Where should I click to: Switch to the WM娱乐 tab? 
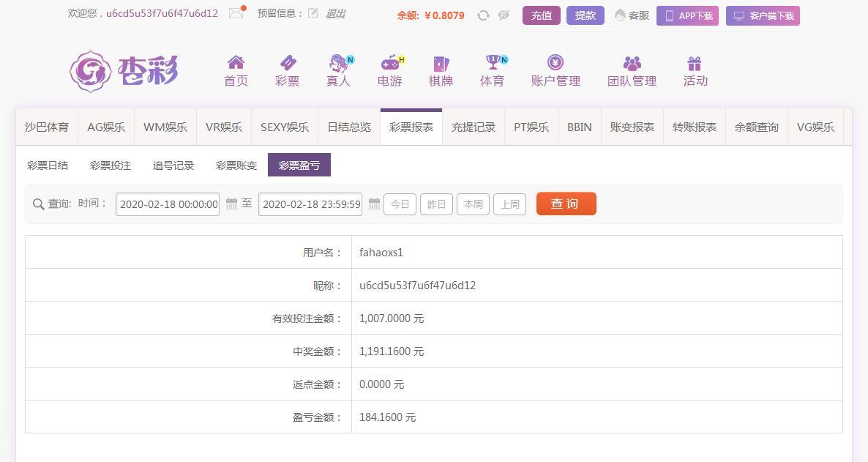point(165,127)
